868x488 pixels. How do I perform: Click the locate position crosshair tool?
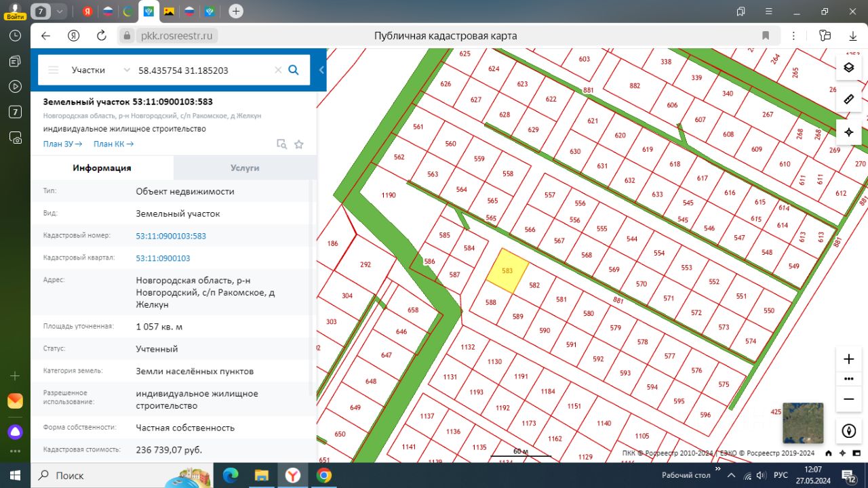coord(848,132)
